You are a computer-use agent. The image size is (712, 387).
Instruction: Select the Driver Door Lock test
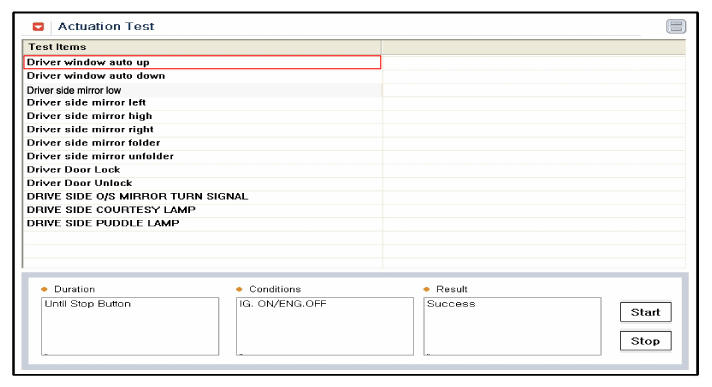click(202, 170)
